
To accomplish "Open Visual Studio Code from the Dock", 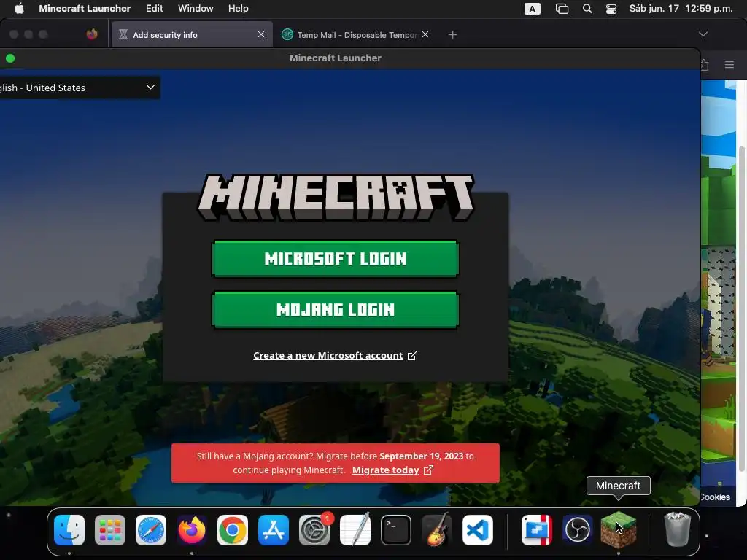I will click(x=477, y=530).
